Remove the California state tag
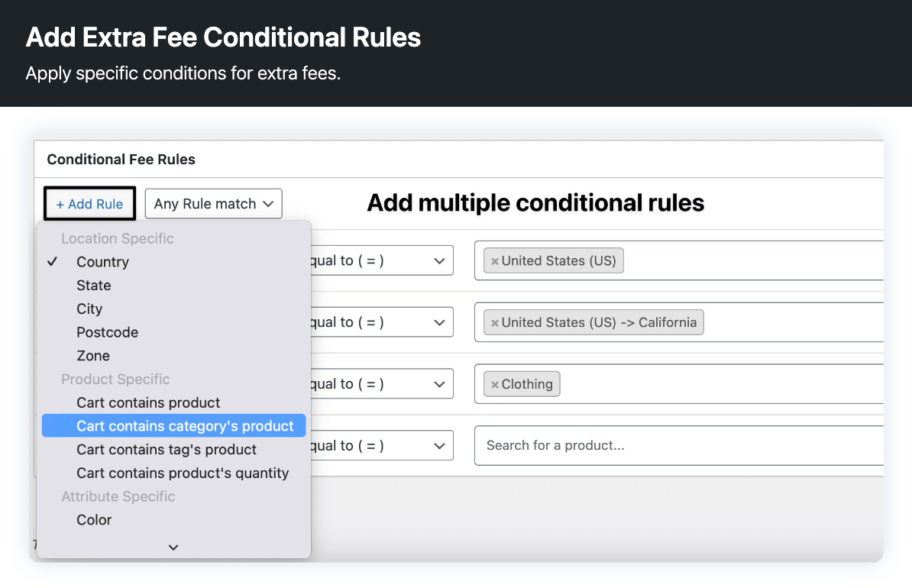The image size is (912, 588). pyautogui.click(x=495, y=322)
